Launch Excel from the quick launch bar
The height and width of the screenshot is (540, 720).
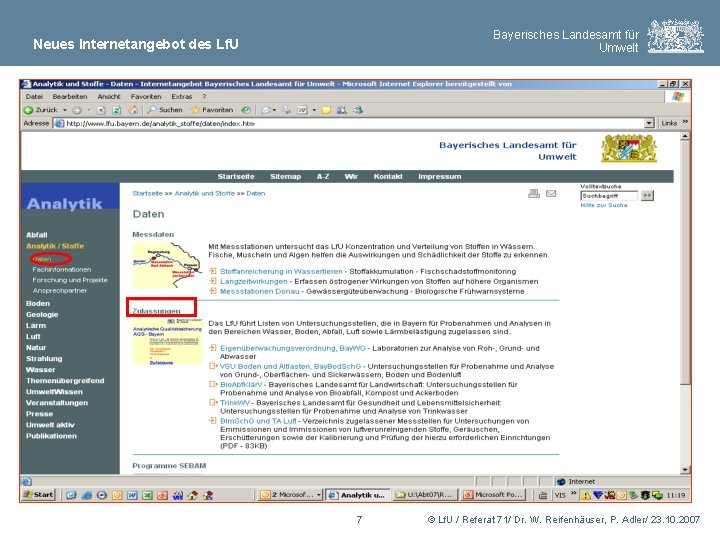coord(147,495)
